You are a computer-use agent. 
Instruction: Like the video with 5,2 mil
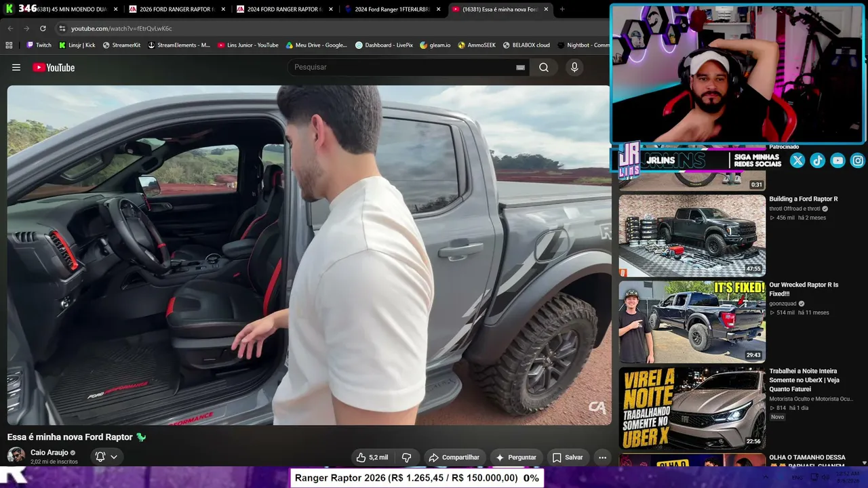point(372,457)
